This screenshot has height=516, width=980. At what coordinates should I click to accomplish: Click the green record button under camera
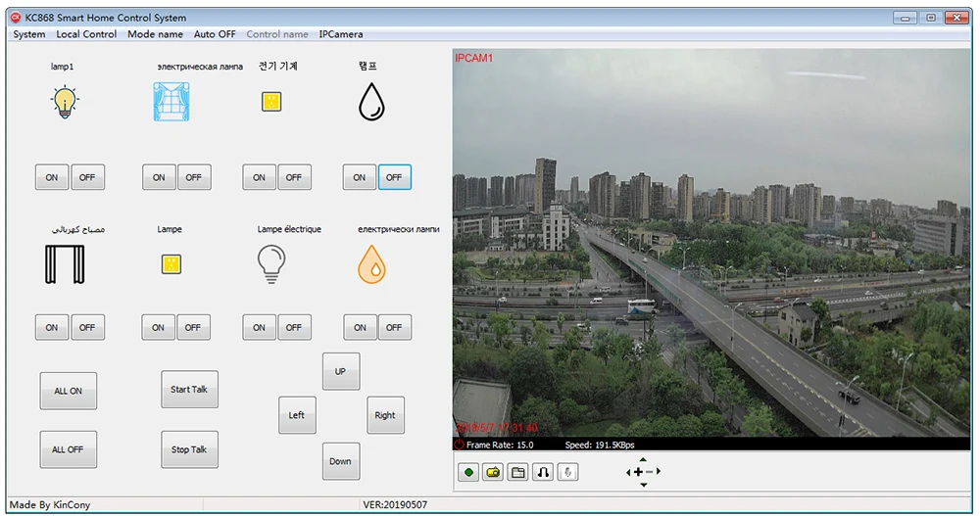468,472
